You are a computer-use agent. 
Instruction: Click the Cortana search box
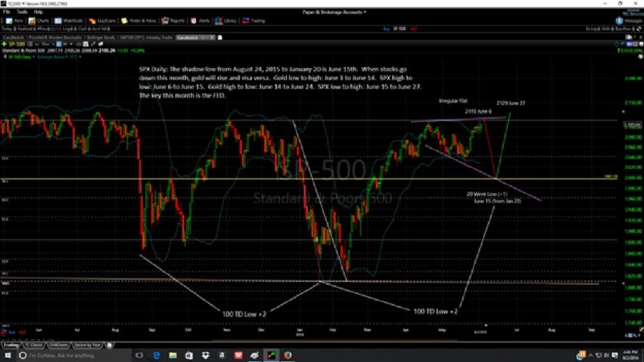click(73, 356)
